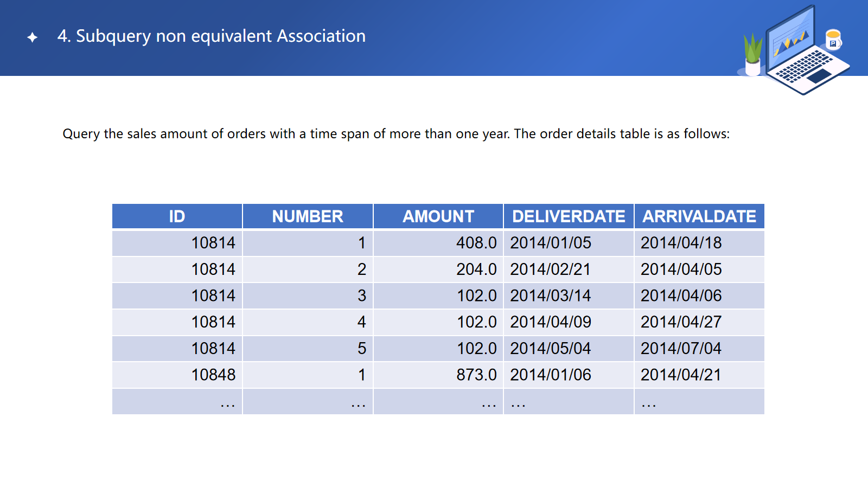Click the coffee cup beside the laptop
Image resolution: width=868 pixels, height=488 pixels.
click(833, 40)
